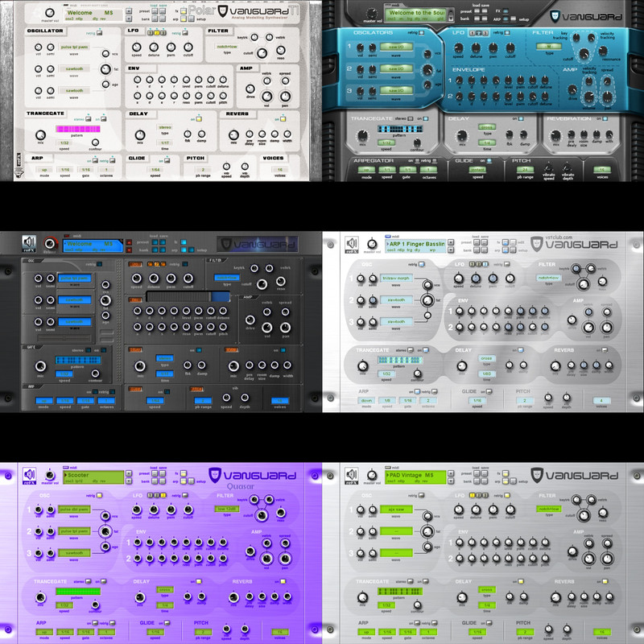Toggle the fx switch in Polar skin
644x644 pixels.
(x=184, y=11)
